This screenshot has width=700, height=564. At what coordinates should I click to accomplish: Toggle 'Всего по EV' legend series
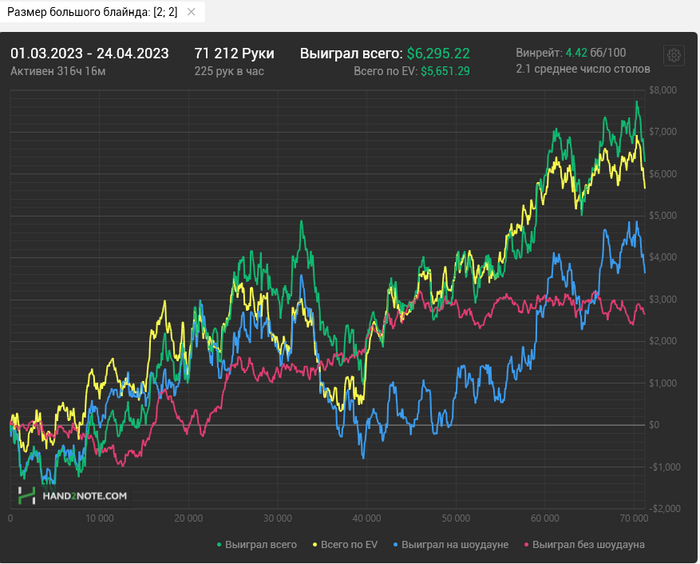(345, 545)
